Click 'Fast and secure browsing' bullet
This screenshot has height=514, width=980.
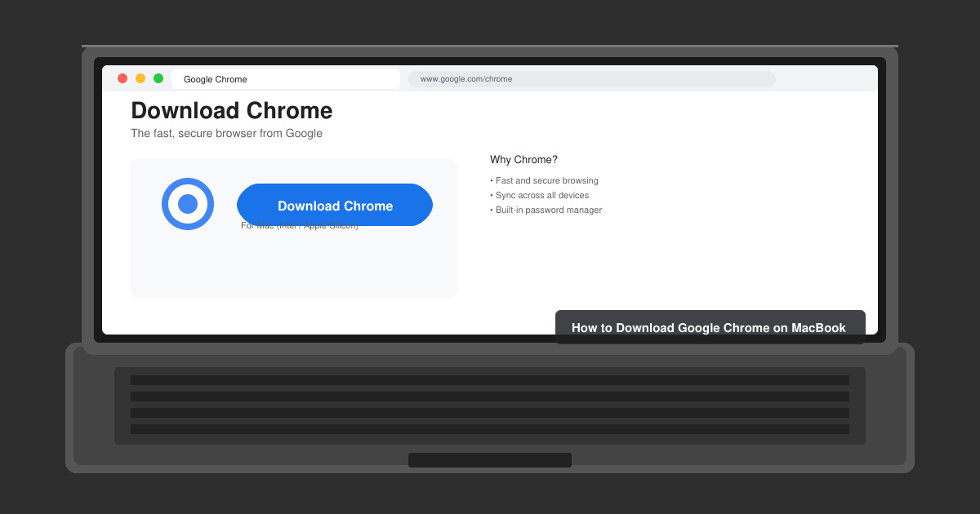544,181
